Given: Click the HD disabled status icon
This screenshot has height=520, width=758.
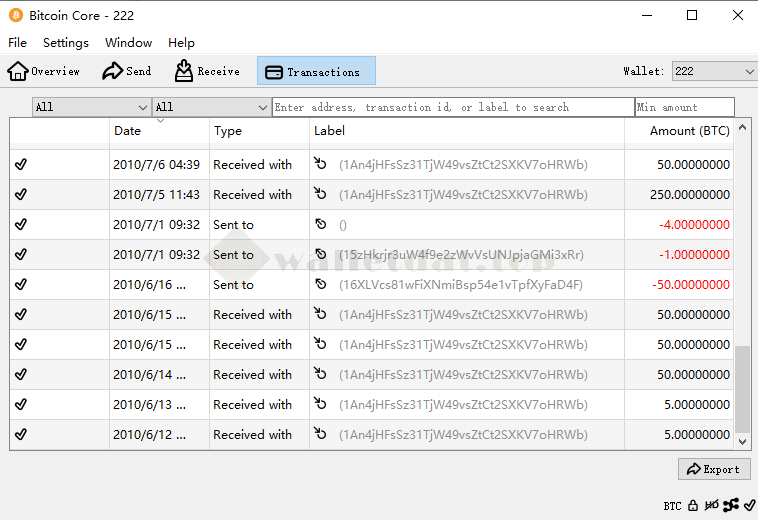Looking at the screenshot, I should point(712,506).
